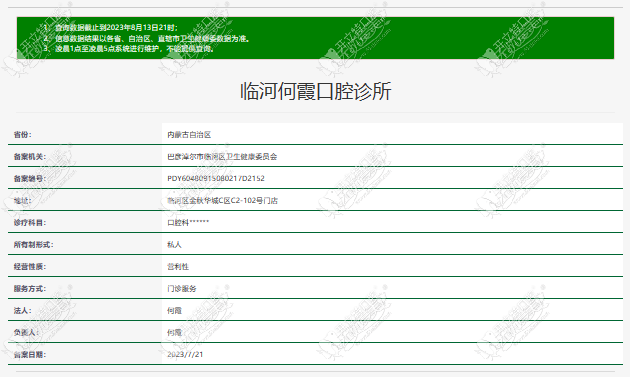Select the value 内蒙古自治区
Screen dimensions: 630x377
(x=189, y=135)
